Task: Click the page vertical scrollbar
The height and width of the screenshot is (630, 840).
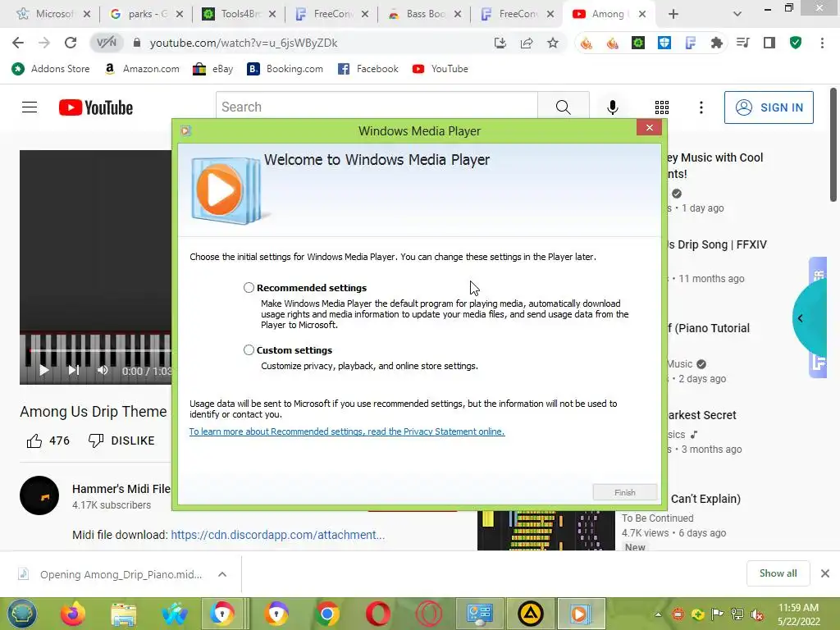Action: tap(833, 144)
